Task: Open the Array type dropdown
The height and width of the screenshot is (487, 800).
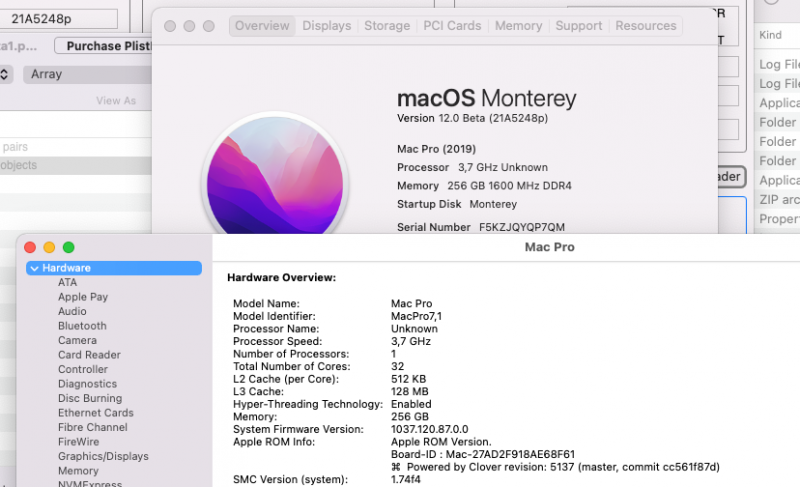Action: 87,74
